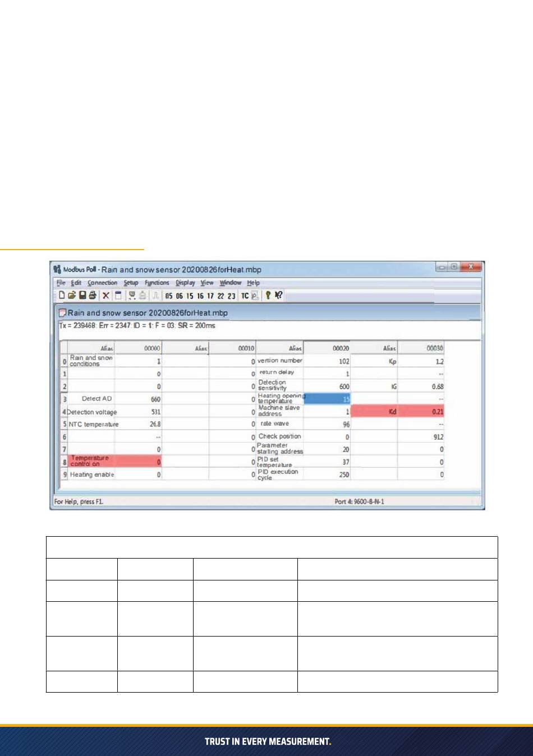Click function code 05 toolbar button
Viewport: 533px width, 756px height.
[x=169, y=296]
